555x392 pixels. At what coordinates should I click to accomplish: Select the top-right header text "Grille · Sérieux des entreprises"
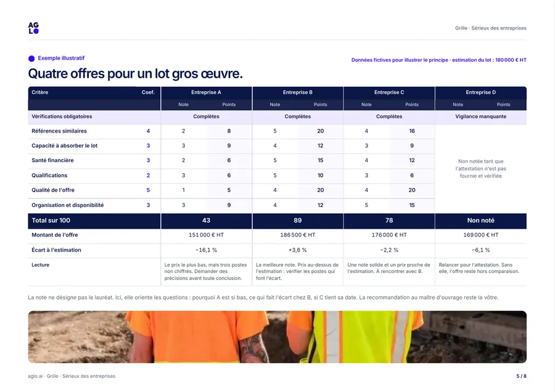point(491,28)
